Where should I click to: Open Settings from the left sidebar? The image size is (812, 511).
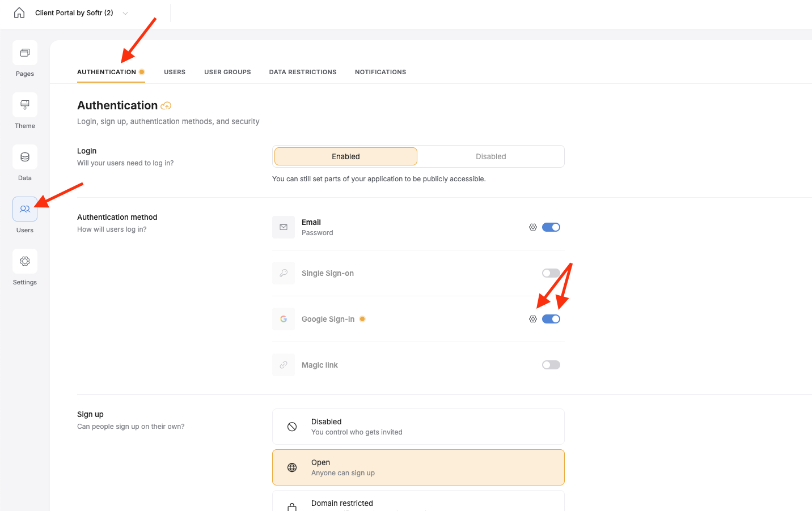24,261
